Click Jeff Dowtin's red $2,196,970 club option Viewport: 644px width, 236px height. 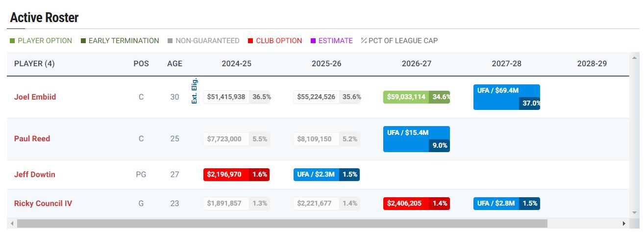click(224, 175)
